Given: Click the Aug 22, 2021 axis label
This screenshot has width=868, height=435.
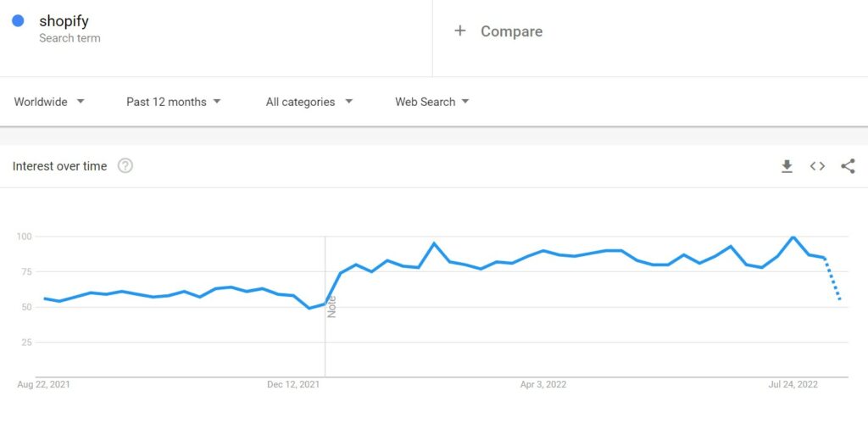Looking at the screenshot, I should (x=44, y=384).
